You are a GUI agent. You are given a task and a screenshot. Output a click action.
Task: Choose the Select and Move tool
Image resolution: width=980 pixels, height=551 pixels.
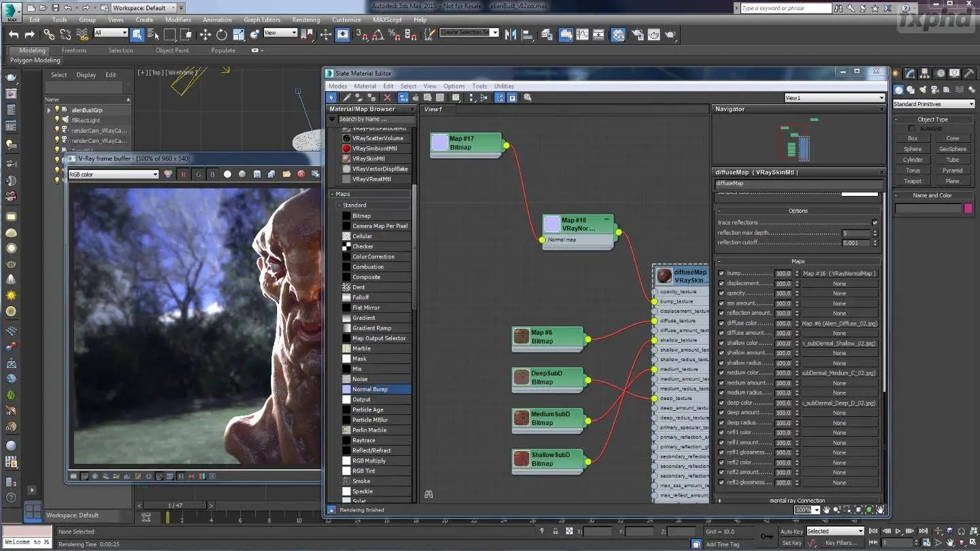point(206,35)
